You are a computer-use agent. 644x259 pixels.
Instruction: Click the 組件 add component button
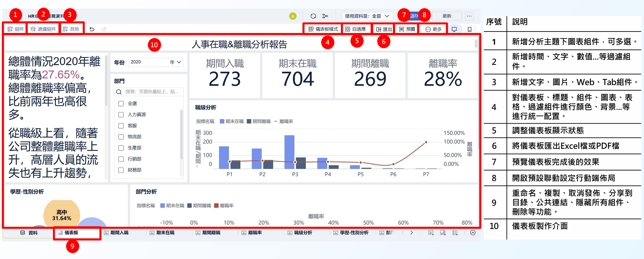click(16, 29)
